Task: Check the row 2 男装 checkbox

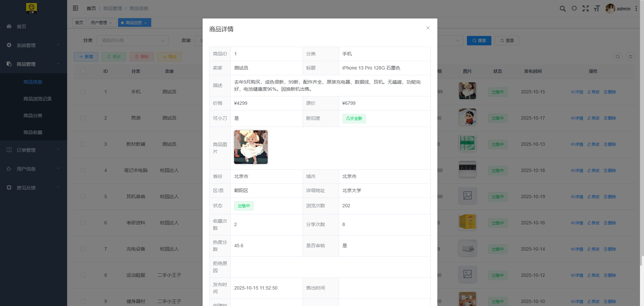Action: (83, 118)
